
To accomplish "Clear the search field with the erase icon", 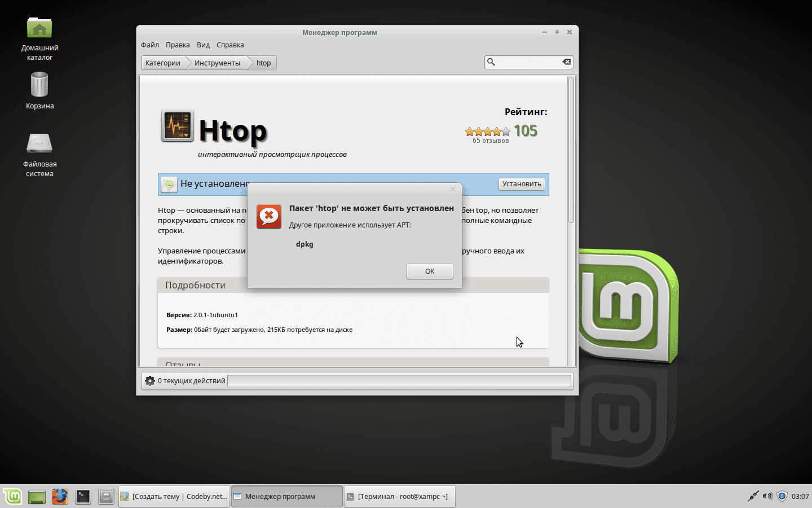I will tap(566, 62).
